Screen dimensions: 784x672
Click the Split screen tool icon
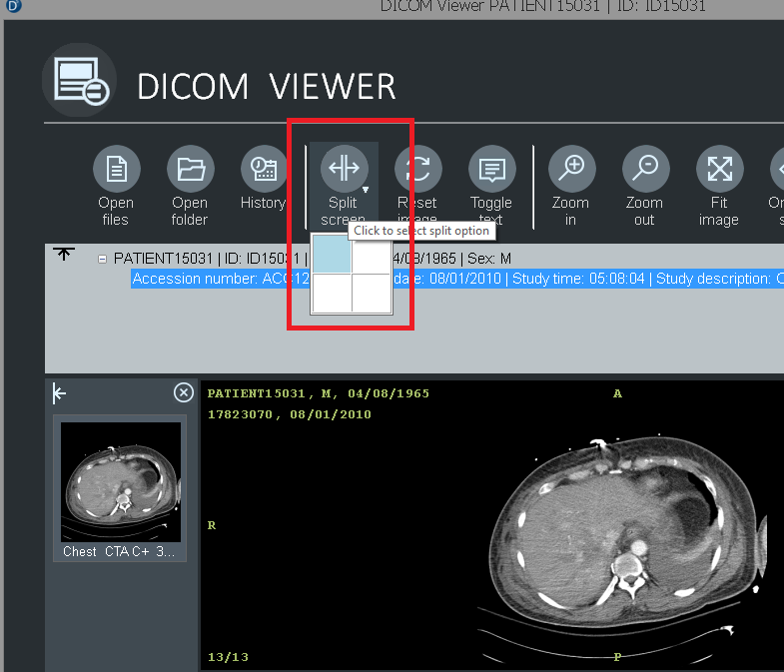[343, 169]
